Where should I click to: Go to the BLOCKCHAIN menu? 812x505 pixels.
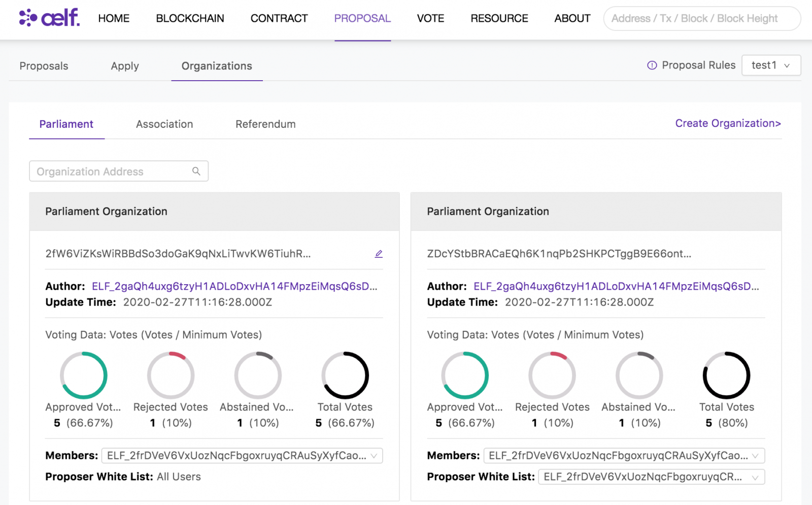[x=190, y=19]
